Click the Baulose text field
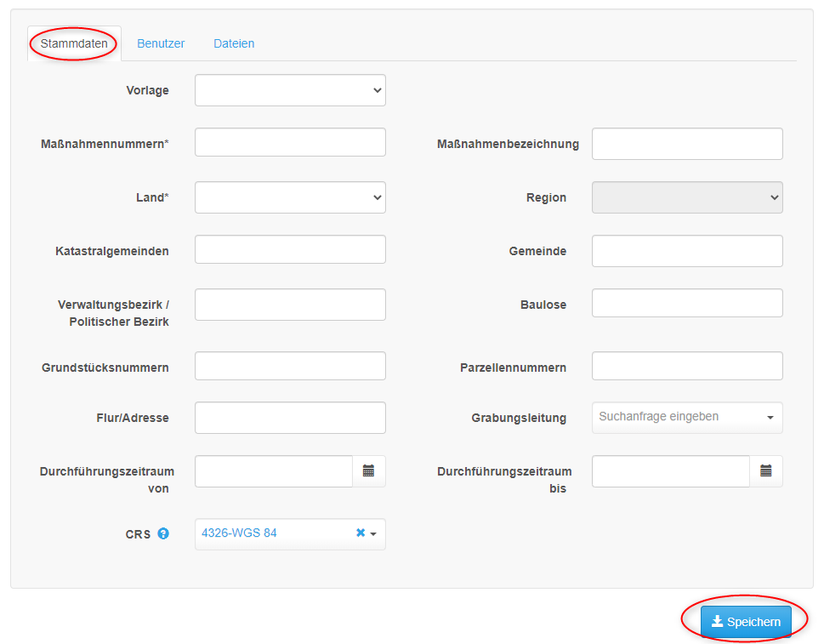Screen dimensions: 824x644 coord(687,304)
